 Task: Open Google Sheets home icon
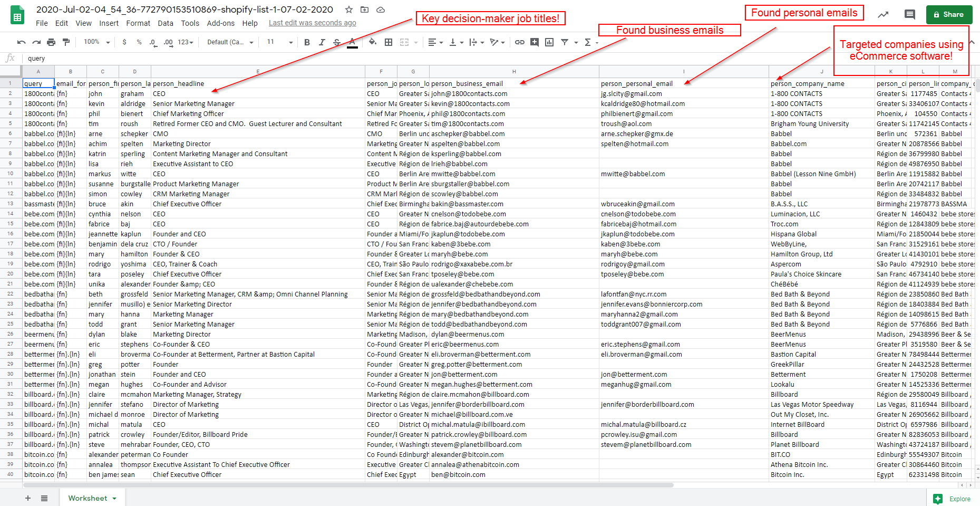[x=17, y=15]
